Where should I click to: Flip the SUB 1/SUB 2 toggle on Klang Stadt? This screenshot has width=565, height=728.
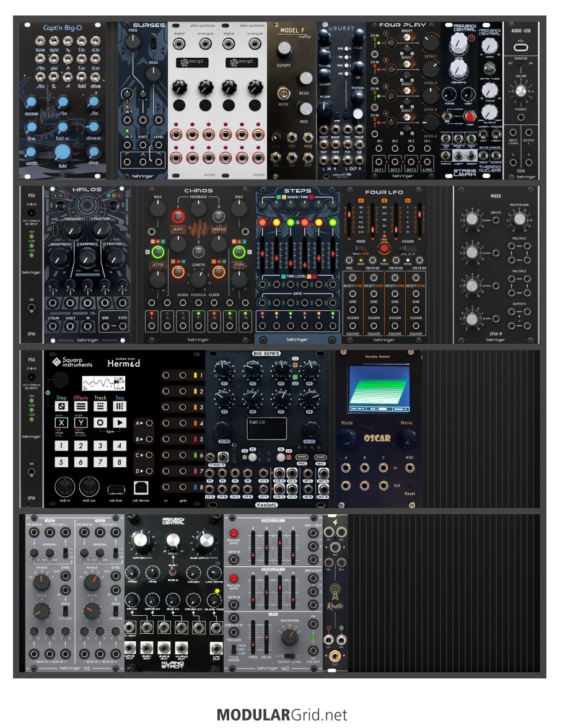pyautogui.click(x=172, y=571)
